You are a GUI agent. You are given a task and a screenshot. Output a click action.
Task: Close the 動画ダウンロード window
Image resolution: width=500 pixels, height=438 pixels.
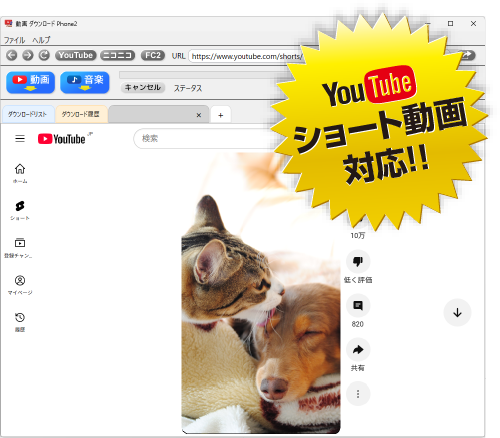pyautogui.click(x=473, y=23)
